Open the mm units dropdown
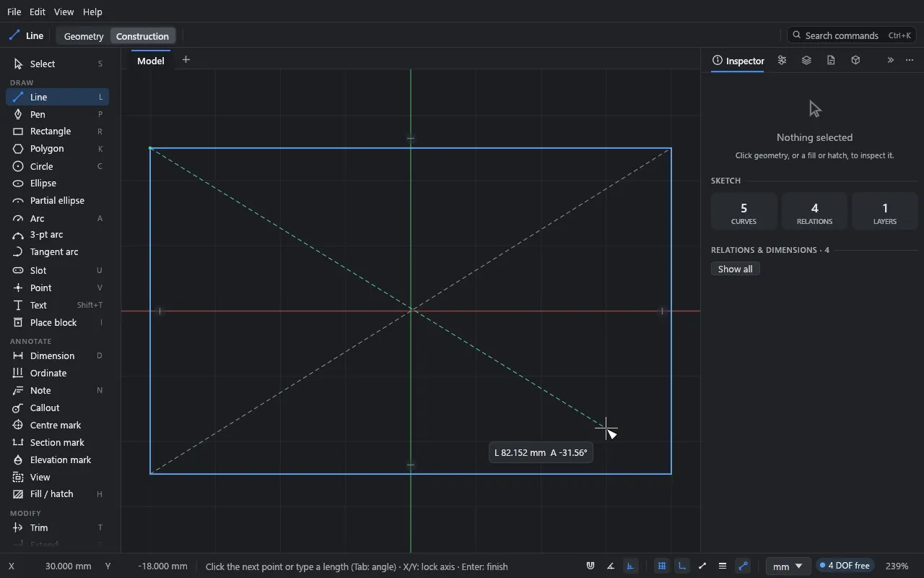The image size is (924, 578). 787,566
